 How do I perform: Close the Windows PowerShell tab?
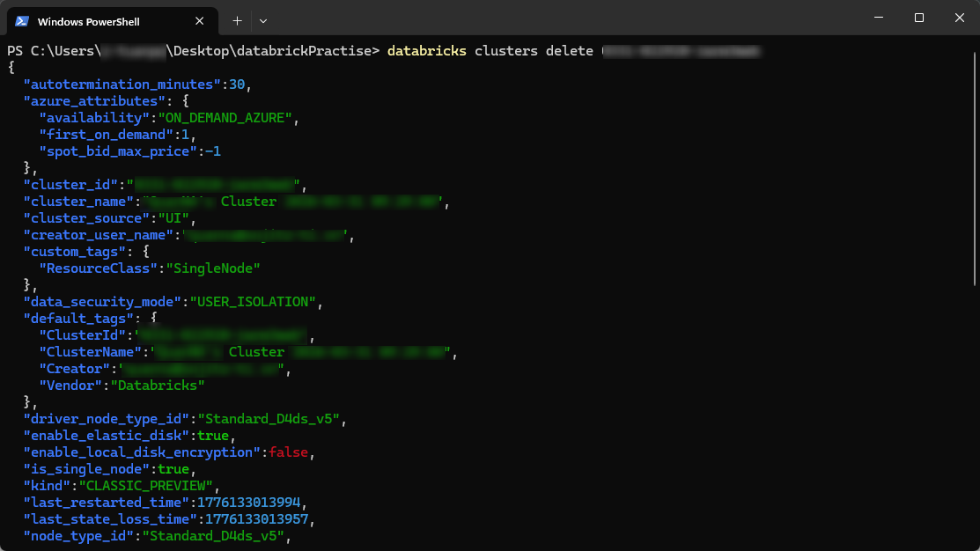click(202, 21)
